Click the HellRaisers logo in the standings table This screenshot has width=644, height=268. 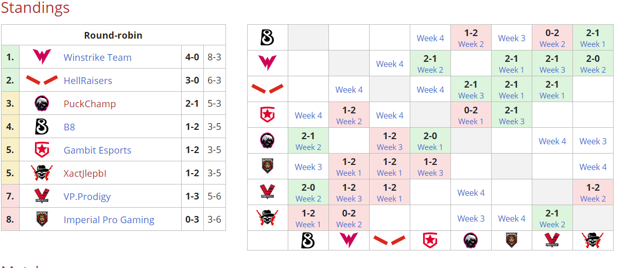pos(41,80)
